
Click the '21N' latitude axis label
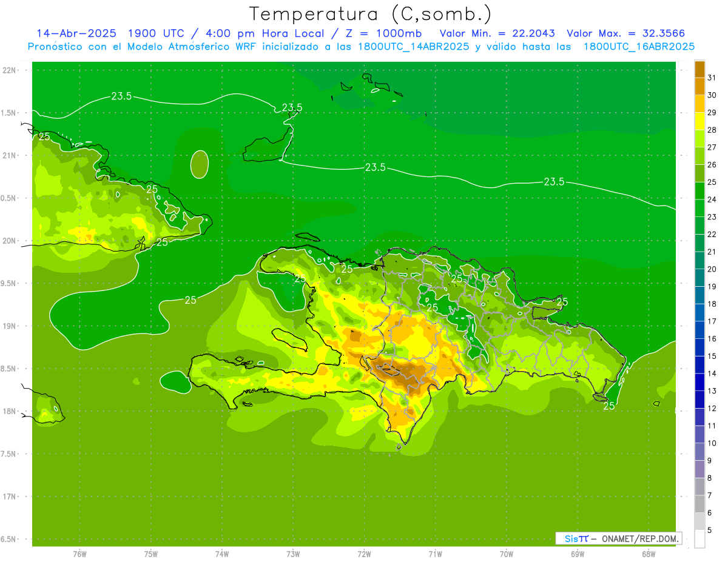pyautogui.click(x=9, y=155)
